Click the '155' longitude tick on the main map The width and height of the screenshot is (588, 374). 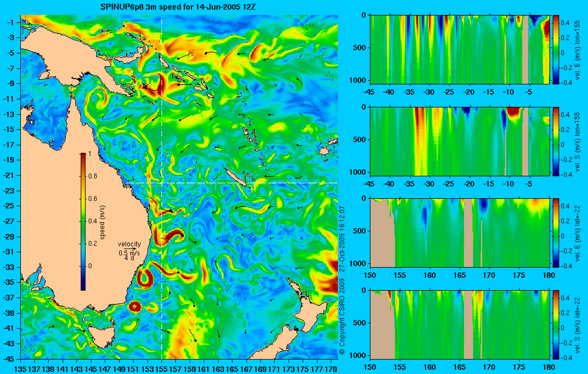pos(161,369)
